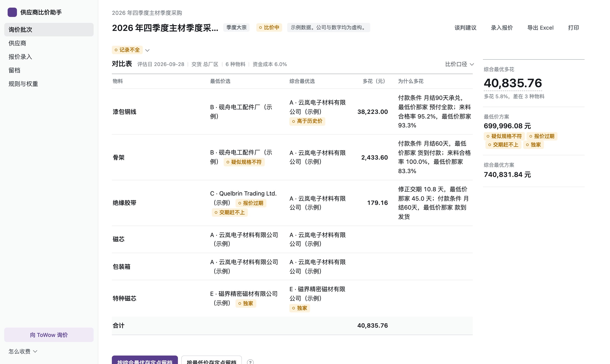Click the 699,996.08 元 value
The height and width of the screenshot is (364, 610).
(507, 126)
